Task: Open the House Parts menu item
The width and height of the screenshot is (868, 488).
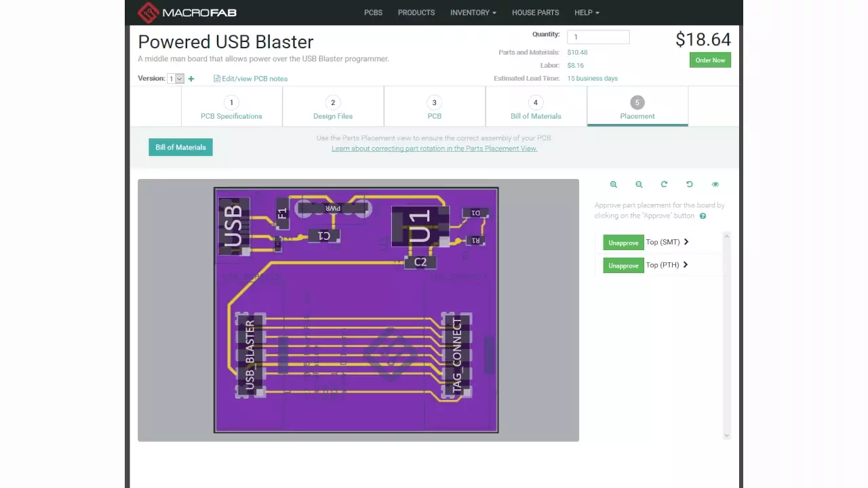Action: 535,12
